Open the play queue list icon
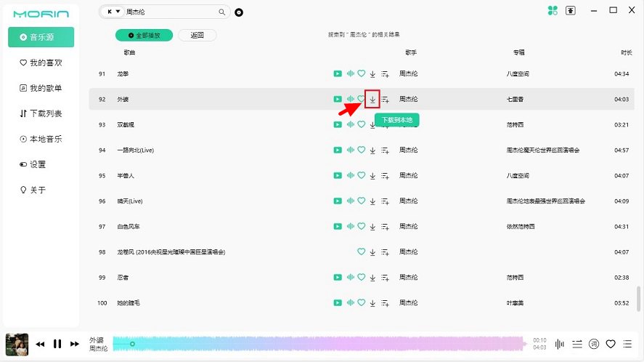 [627, 344]
